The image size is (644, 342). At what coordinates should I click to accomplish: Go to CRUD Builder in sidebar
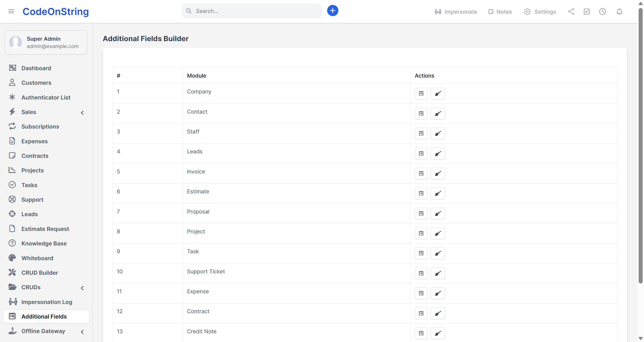point(40,272)
